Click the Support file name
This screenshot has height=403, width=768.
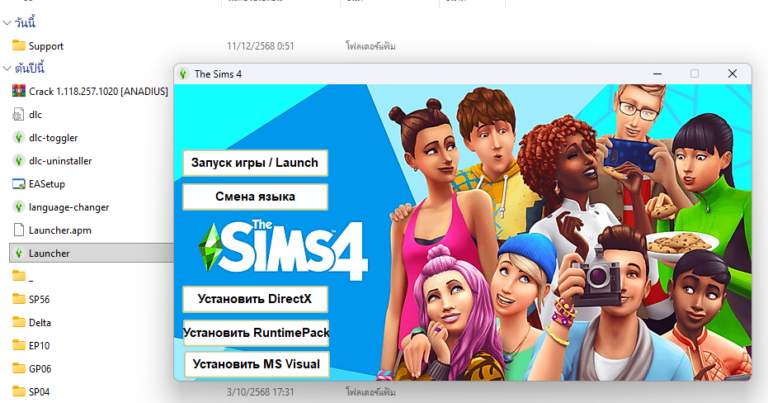coord(46,46)
